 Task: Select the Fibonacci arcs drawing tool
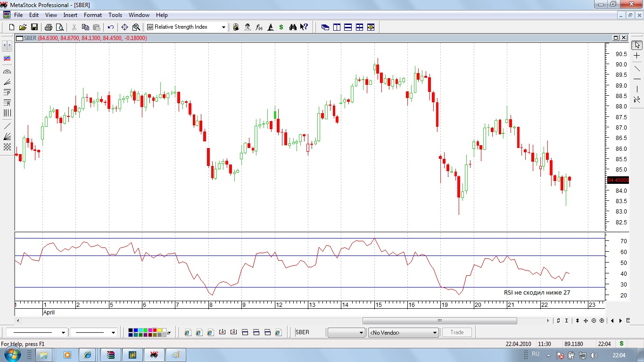click(x=7, y=72)
